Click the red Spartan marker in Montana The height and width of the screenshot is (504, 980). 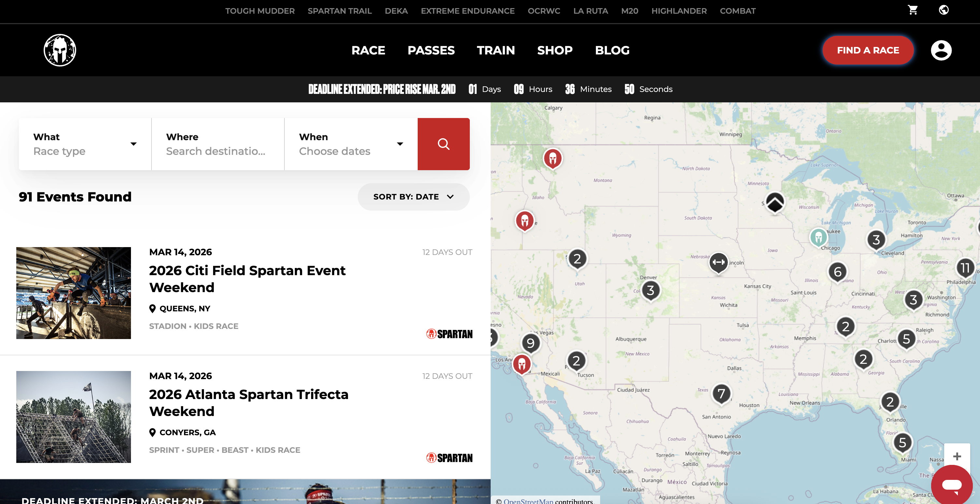[553, 158]
